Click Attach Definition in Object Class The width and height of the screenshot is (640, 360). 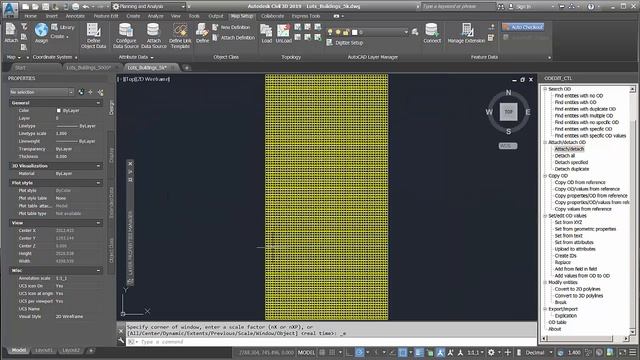point(233,38)
